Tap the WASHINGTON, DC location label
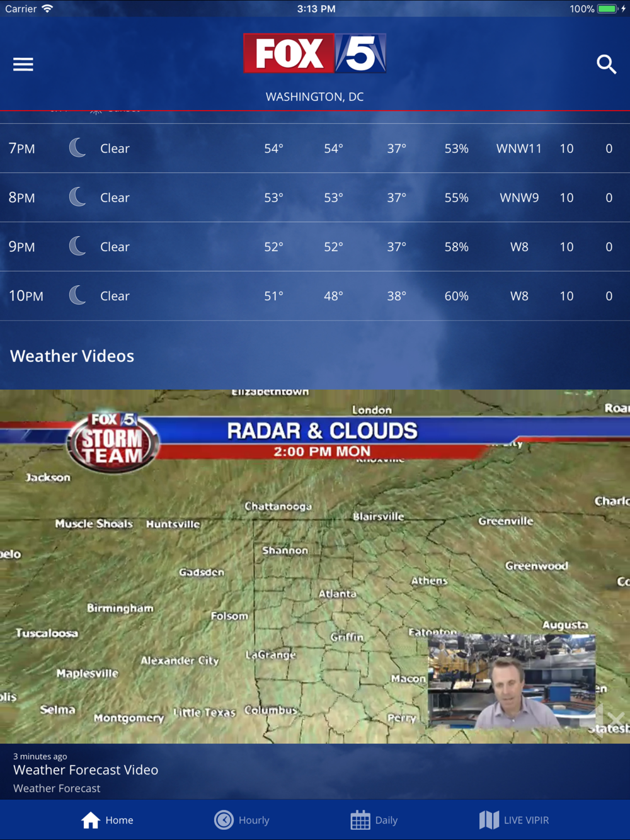The width and height of the screenshot is (630, 840). 314,97
